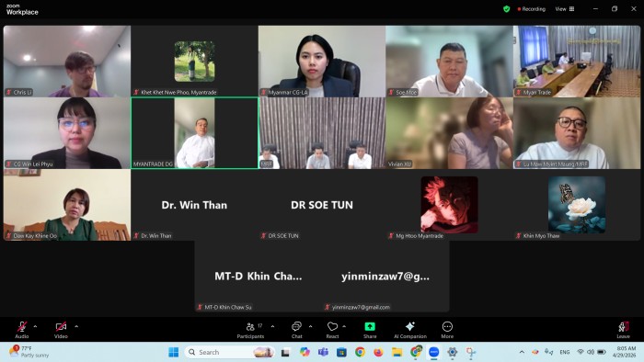Expand the arrow next to Chat

tap(311, 326)
